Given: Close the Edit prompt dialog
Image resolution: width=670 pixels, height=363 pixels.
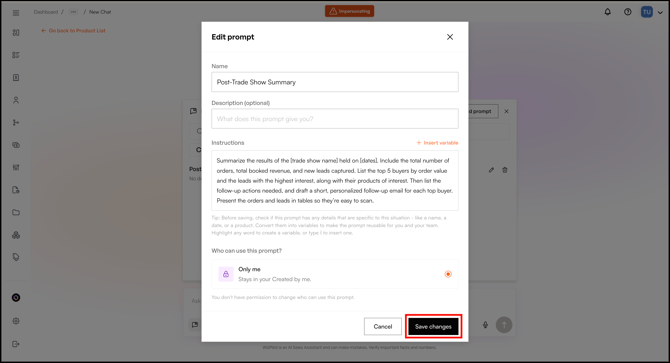Looking at the screenshot, I should [450, 37].
